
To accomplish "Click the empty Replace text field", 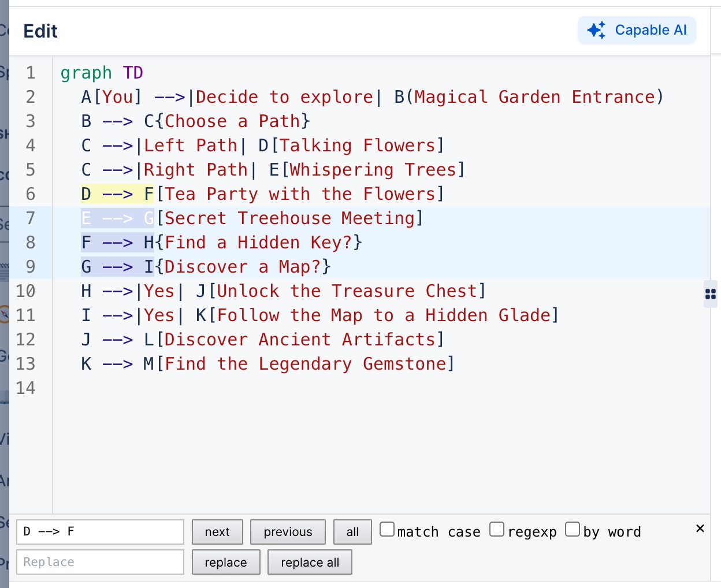I will point(100,561).
